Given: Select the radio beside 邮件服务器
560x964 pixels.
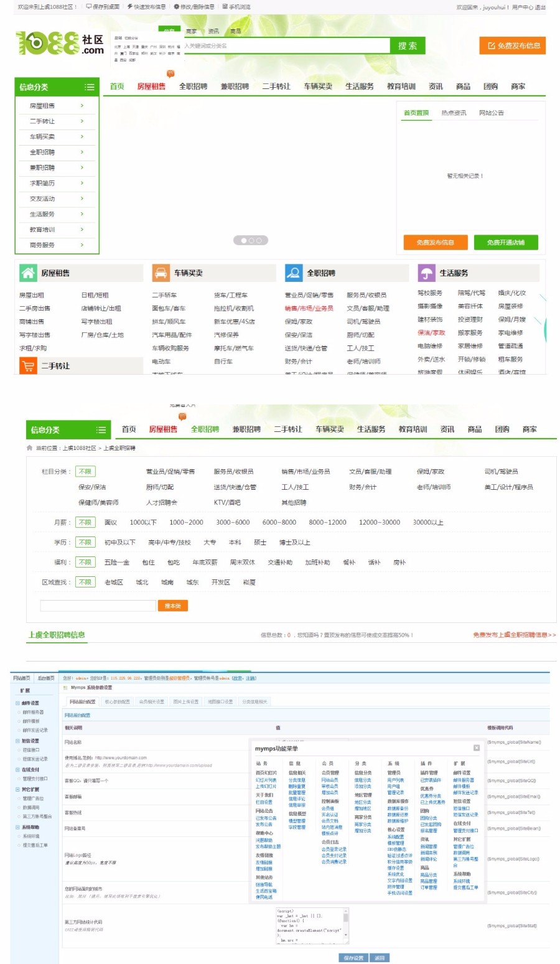Looking at the screenshot, I should click(19, 711).
